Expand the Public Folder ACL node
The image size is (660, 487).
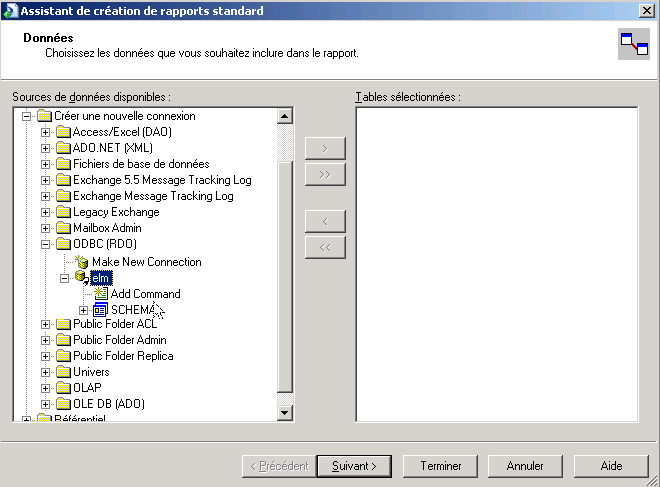point(45,324)
